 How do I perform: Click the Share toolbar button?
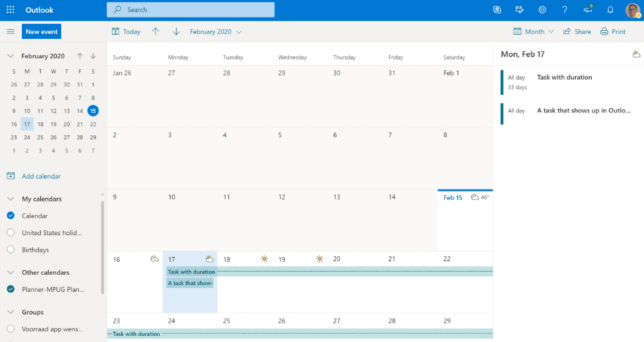[577, 32]
